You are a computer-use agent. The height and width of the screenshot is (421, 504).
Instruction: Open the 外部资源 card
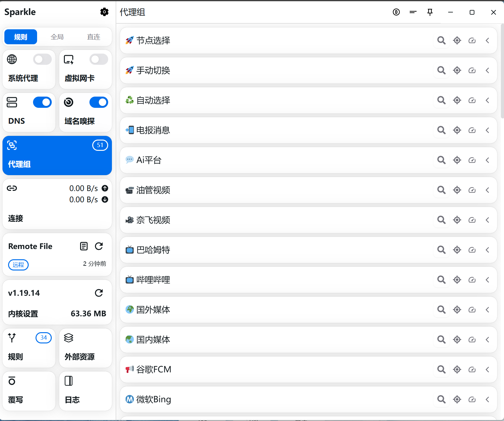(85, 348)
